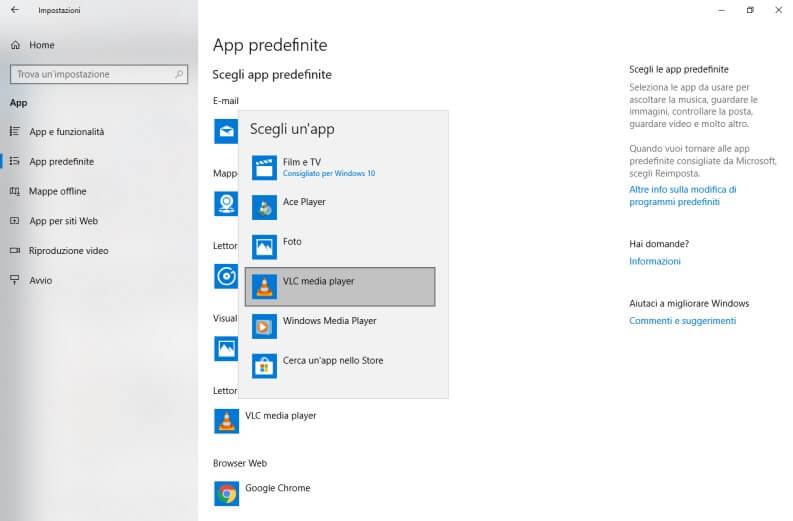Click the music player Groove icon

point(226,276)
